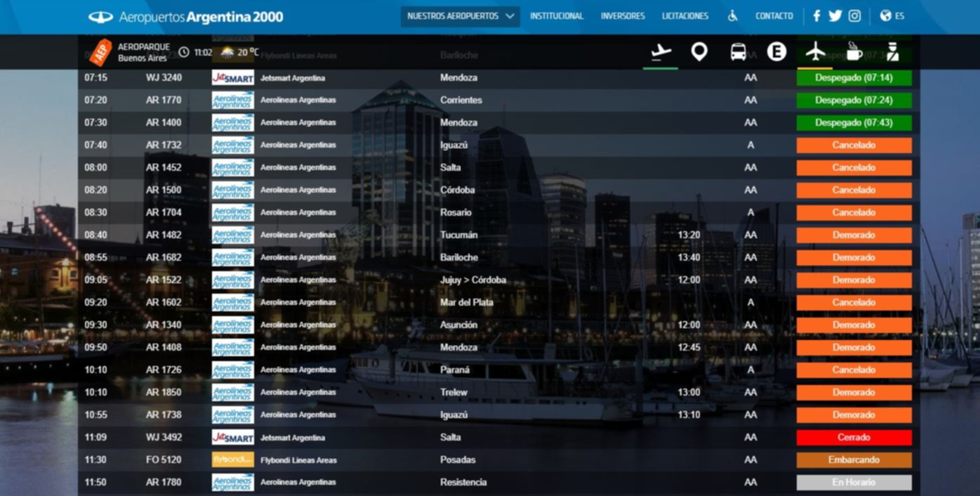Click the clock icon beside 11:02

click(x=184, y=52)
